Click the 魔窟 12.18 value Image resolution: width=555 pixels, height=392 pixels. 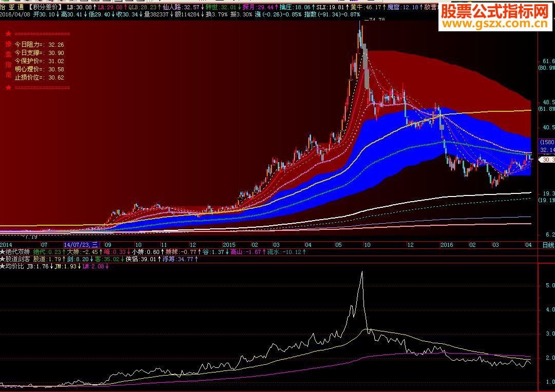(405, 7)
